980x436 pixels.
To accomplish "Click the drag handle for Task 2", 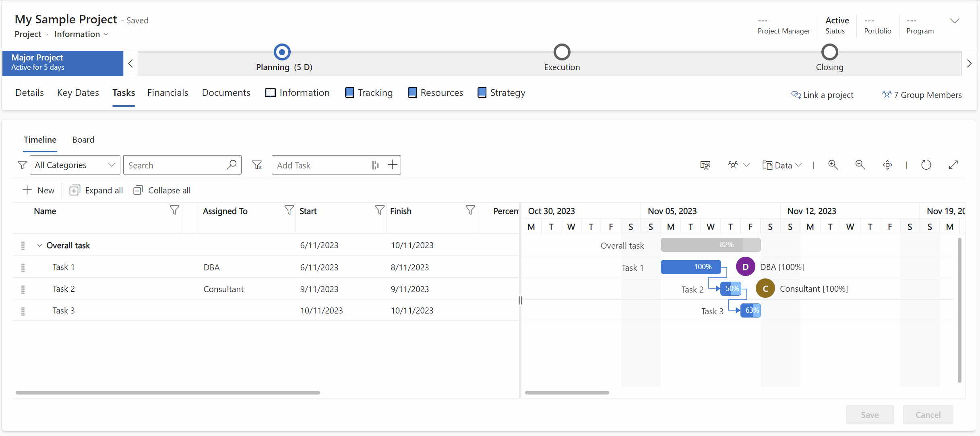I will tap(23, 289).
